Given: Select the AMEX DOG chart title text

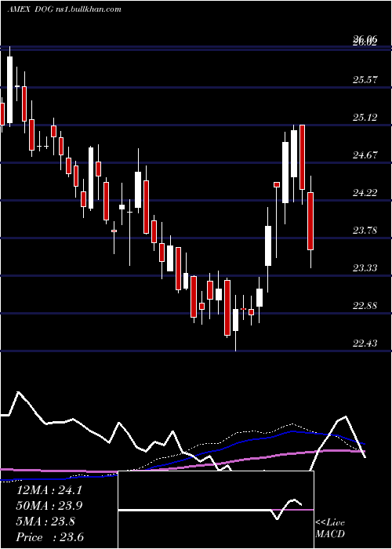Looking at the screenshot, I should (x=64, y=9).
